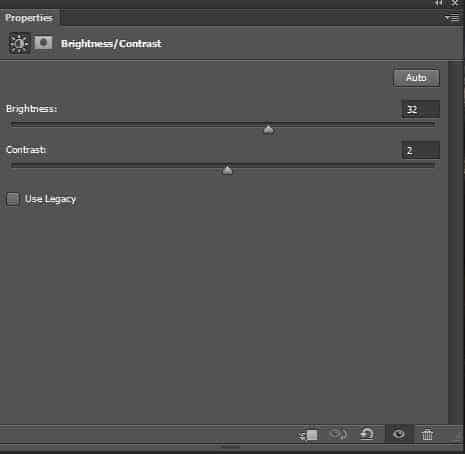Clip adjustment to layer below icon
The image size is (465, 454).
click(x=308, y=435)
